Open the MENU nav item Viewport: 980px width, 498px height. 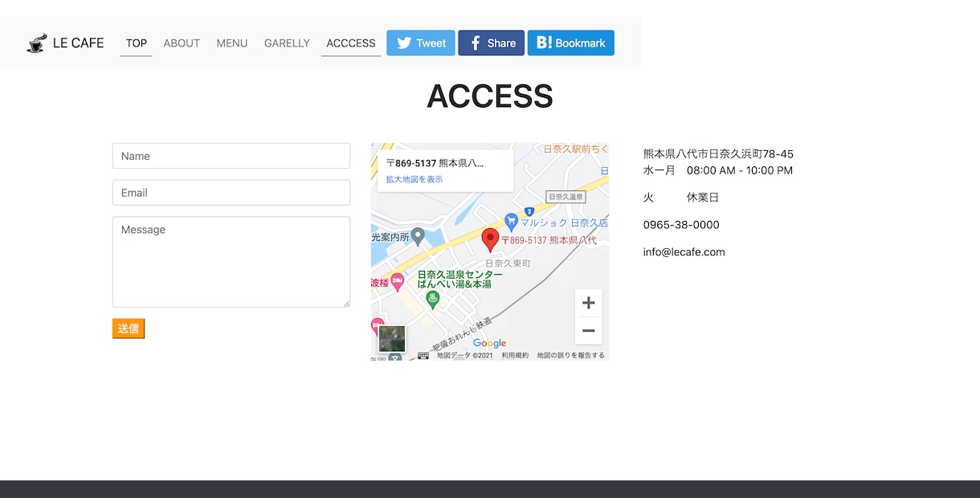point(232,43)
